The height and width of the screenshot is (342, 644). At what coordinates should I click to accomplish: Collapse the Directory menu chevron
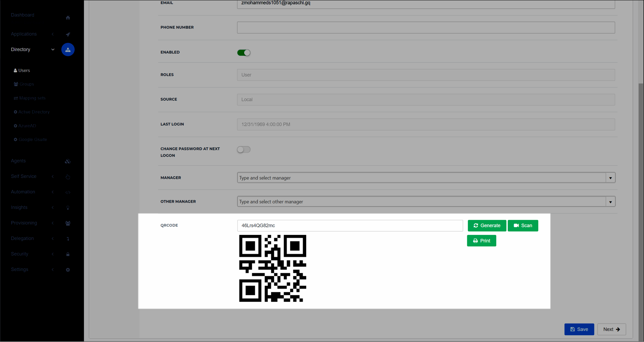pos(53,50)
